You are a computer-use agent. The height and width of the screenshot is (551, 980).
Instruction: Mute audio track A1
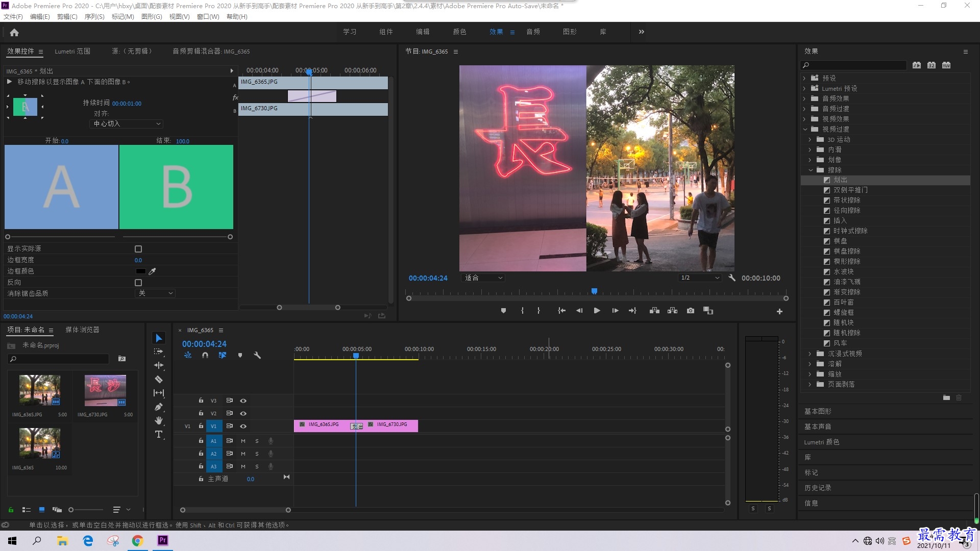coord(243,441)
